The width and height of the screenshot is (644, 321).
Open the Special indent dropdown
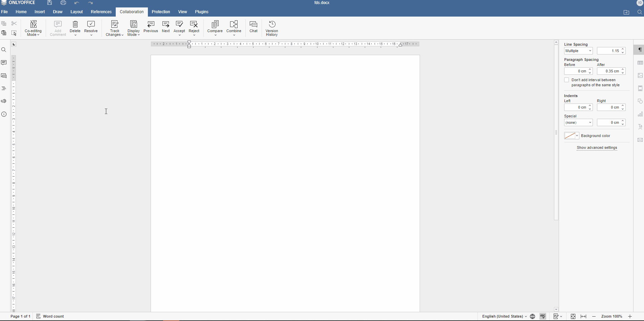tap(578, 122)
